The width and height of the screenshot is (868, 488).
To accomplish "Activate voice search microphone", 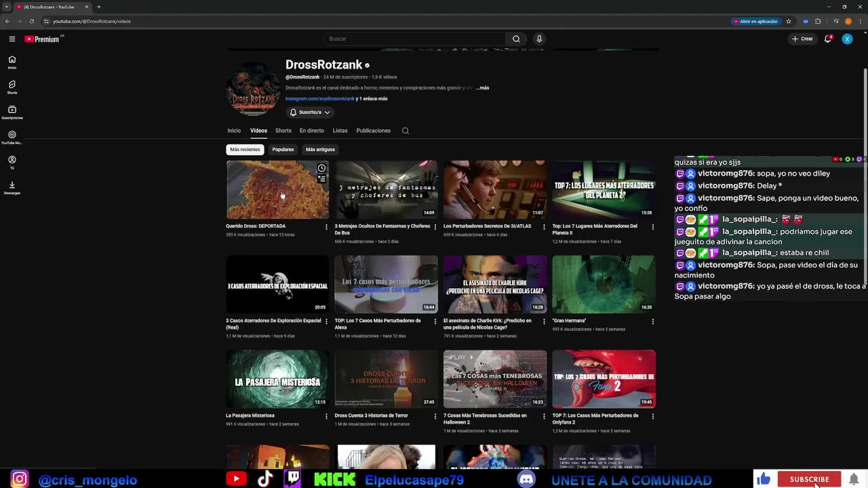I will click(x=539, y=39).
